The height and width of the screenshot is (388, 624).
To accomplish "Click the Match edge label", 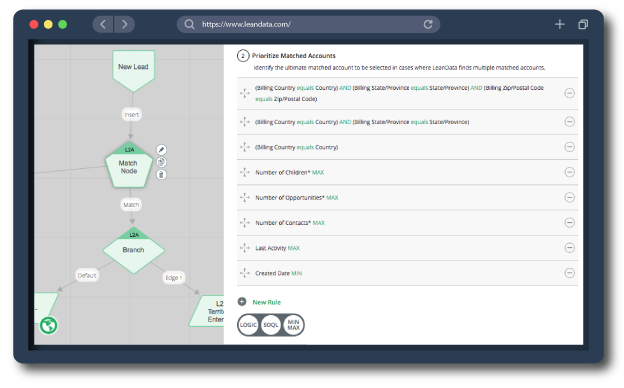I will tap(131, 205).
